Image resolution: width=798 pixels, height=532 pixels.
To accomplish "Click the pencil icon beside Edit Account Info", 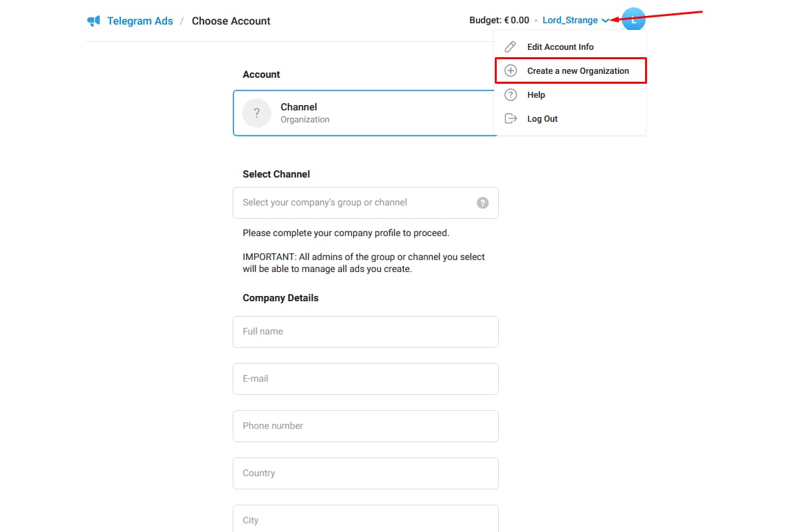I will pos(511,47).
